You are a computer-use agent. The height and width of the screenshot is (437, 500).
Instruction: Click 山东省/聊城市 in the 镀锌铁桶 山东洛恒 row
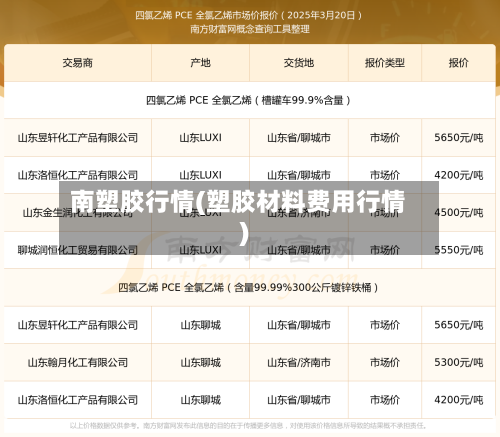tap(299, 400)
